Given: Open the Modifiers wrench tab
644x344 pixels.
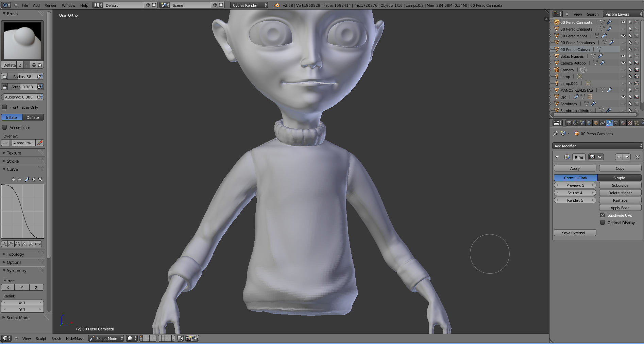Looking at the screenshot, I should pos(609,123).
